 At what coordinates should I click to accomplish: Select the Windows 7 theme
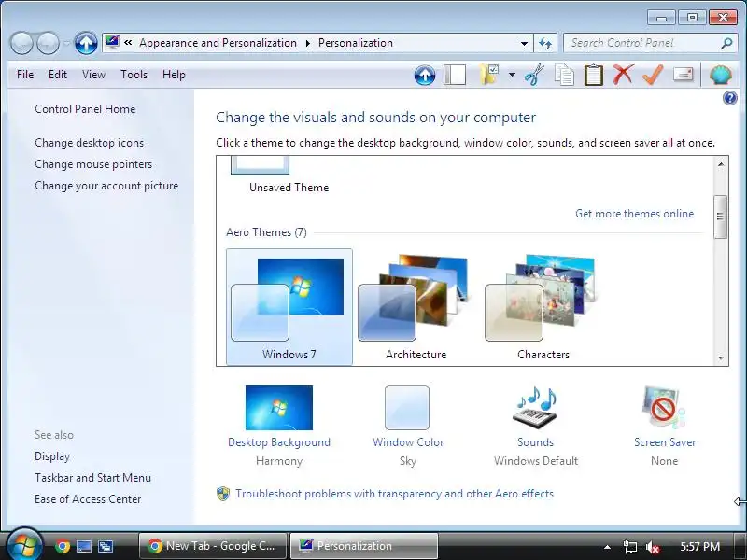(289, 307)
